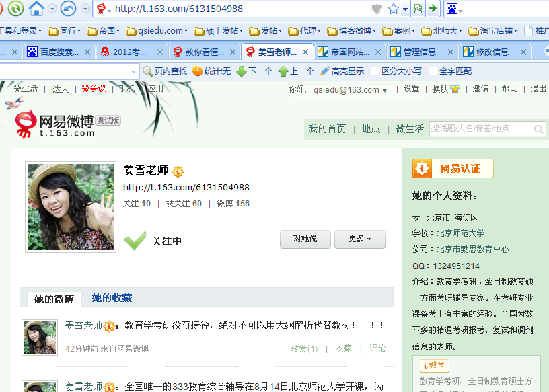Viewport: 549px width, 392px height.
Task: Open dropdown arrow next to undo icon
Action: [x=85, y=9]
